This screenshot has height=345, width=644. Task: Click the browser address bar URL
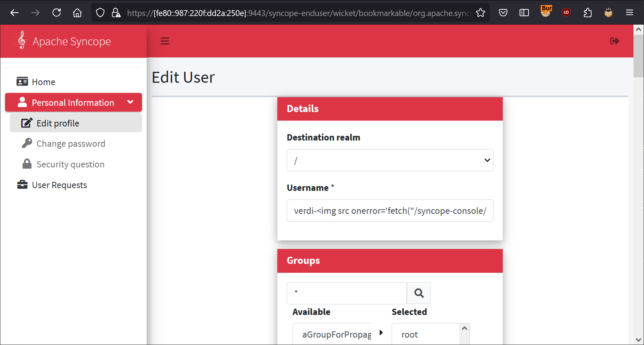coord(299,13)
